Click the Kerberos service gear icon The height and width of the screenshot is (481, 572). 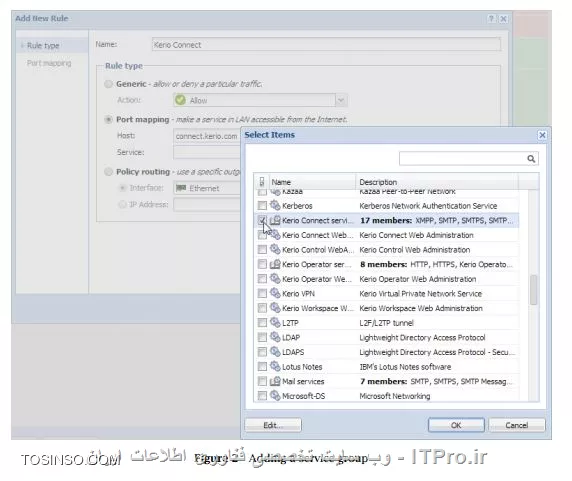(x=275, y=205)
